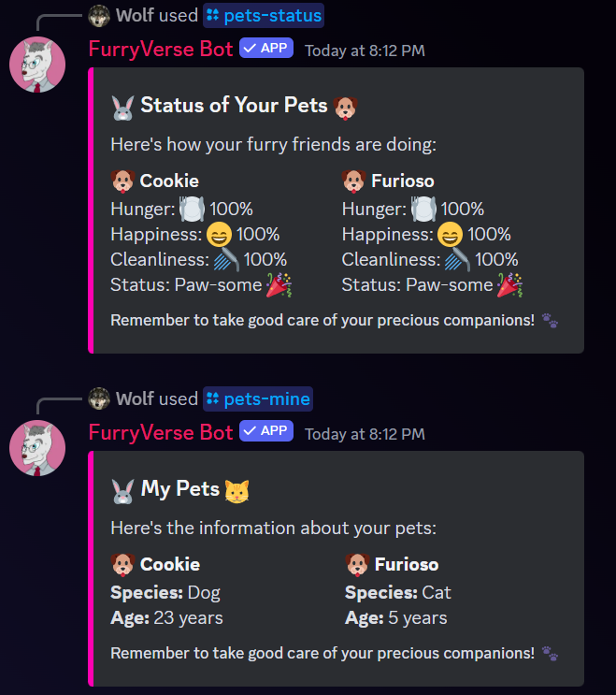This screenshot has width=616, height=695.
Task: Click the pets-status slash command link
Action: pos(264,15)
